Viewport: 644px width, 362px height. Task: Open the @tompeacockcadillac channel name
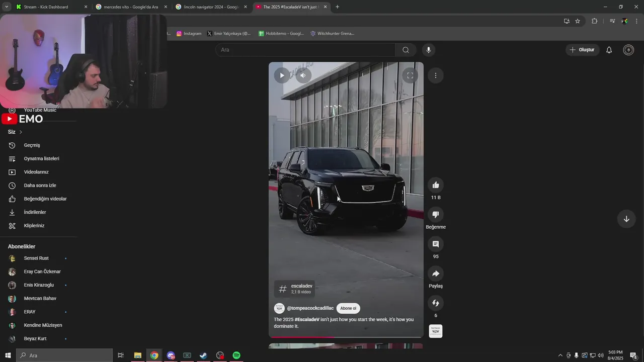pyautogui.click(x=310, y=308)
